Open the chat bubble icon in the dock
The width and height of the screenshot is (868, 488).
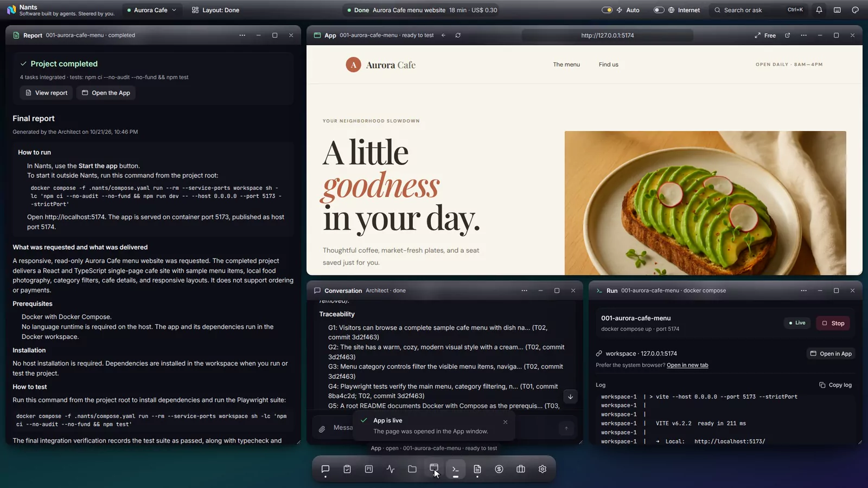point(325,469)
